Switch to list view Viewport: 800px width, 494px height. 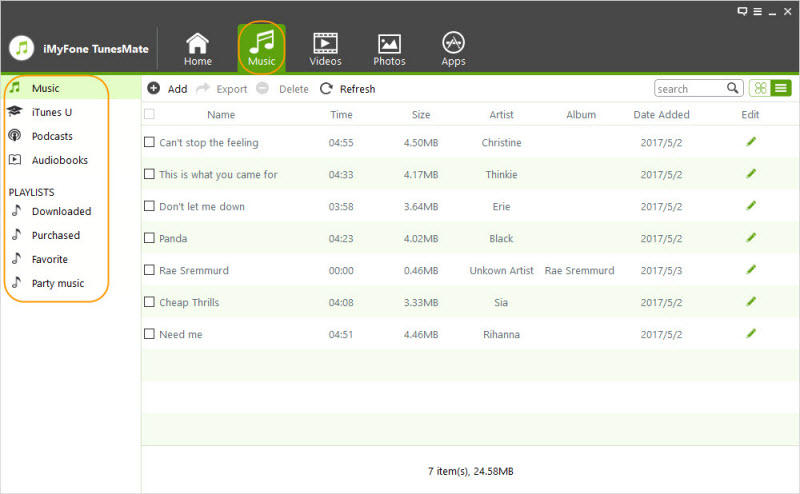tap(781, 88)
